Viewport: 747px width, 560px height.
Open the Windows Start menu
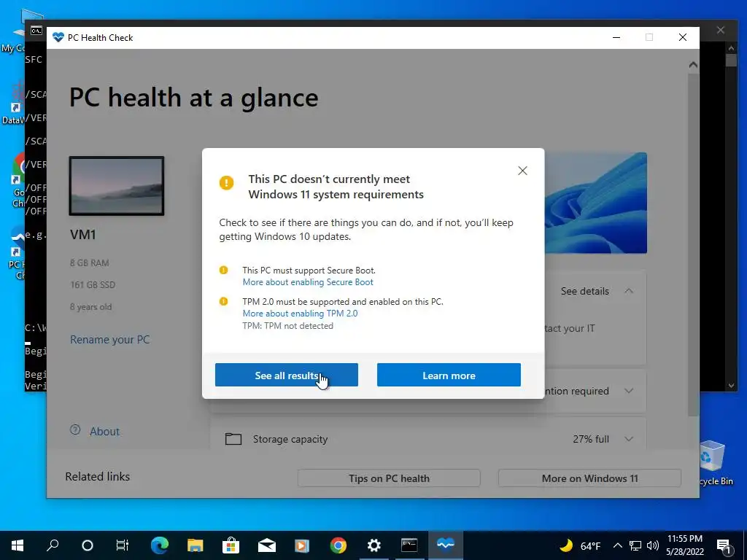[18, 545]
